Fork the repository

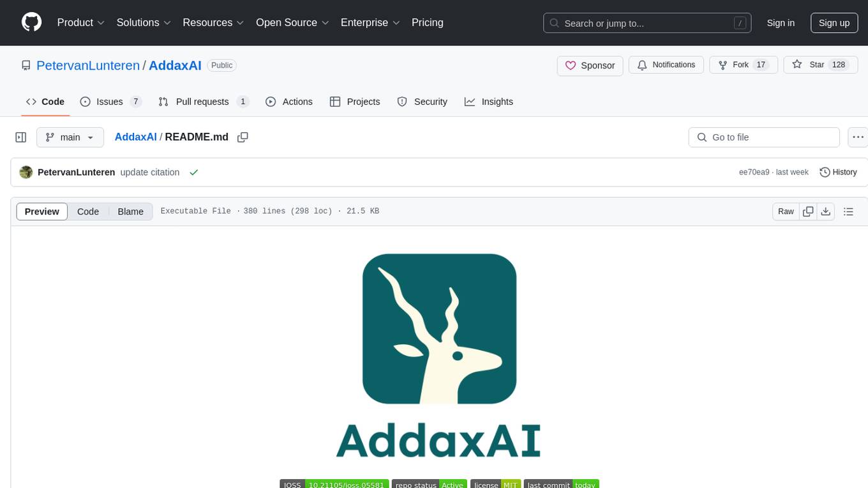744,65
